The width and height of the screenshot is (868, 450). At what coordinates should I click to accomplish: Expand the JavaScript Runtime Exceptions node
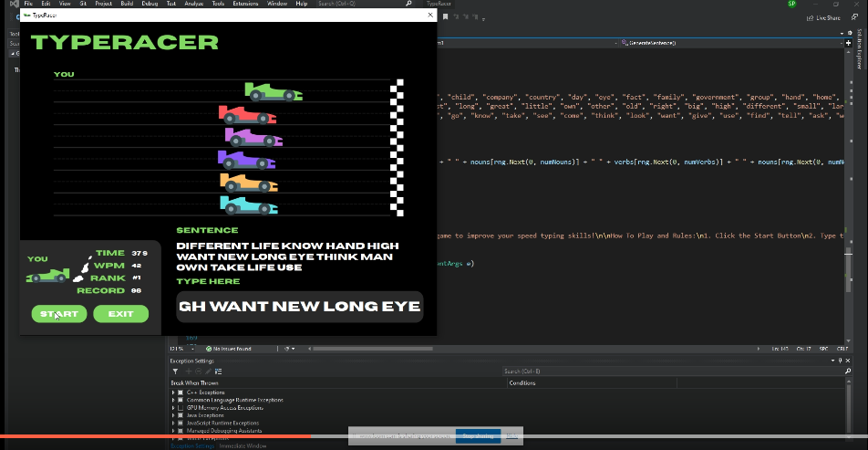173,423
